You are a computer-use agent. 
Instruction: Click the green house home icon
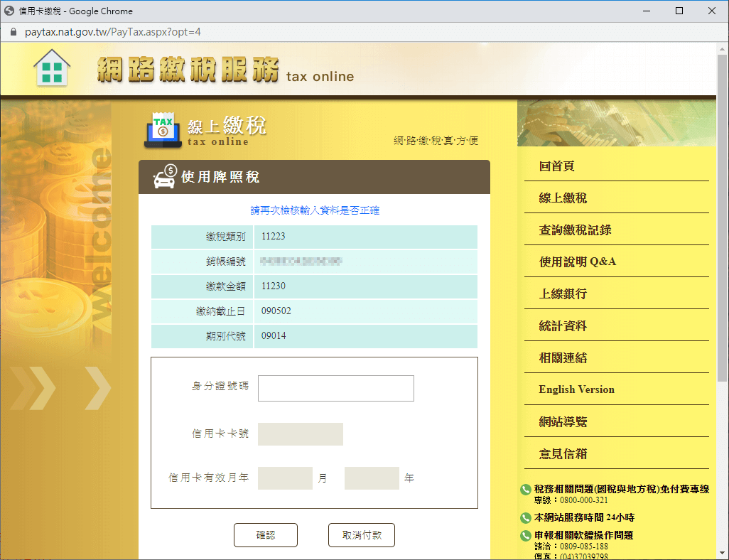click(52, 68)
